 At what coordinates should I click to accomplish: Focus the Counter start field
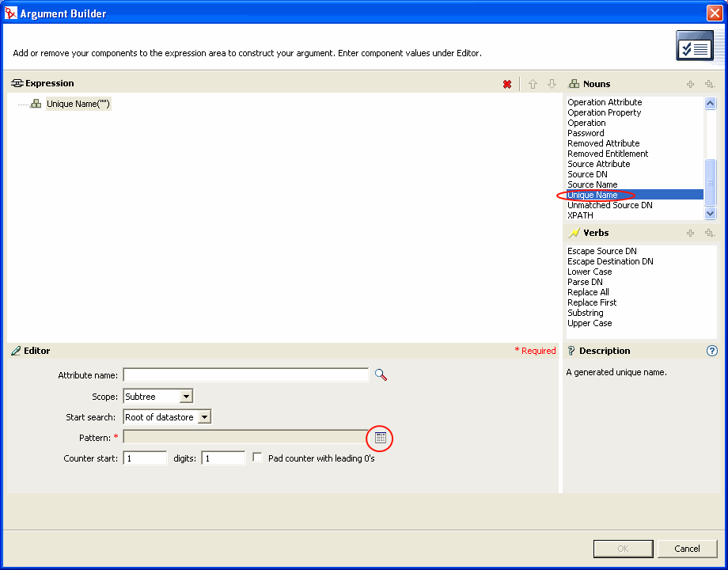coord(145,458)
